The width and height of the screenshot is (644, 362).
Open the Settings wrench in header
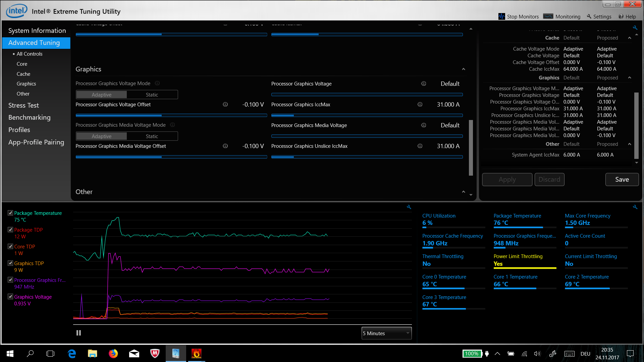589,16
